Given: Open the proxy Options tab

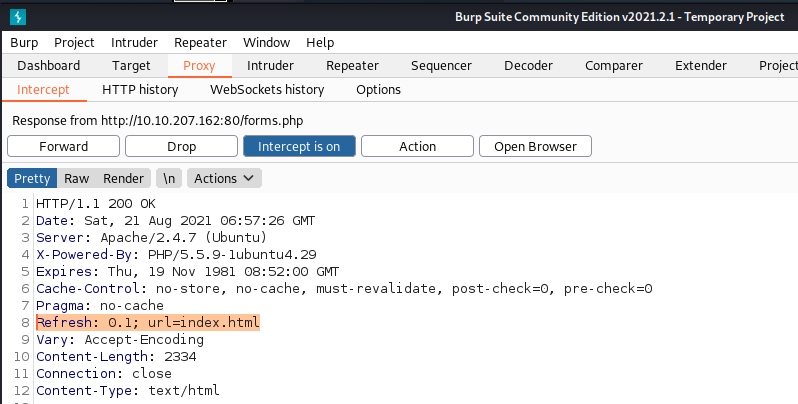Looking at the screenshot, I should pyautogui.click(x=378, y=90).
